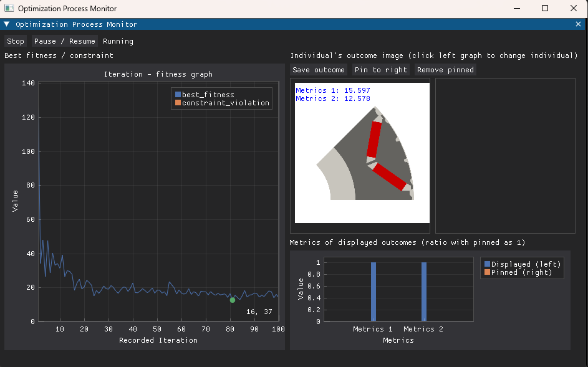
Task: Select the green marker on fitness graph
Action: 233,300
